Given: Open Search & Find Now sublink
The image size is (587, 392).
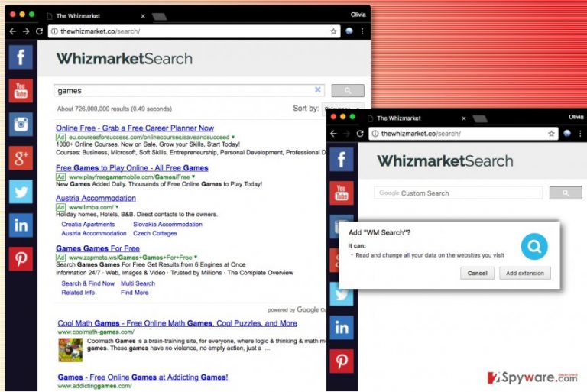Looking at the screenshot, I should coord(88,283).
